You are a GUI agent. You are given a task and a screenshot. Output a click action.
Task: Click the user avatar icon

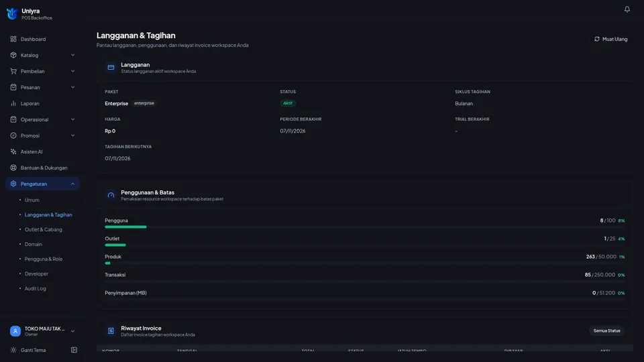15,330
